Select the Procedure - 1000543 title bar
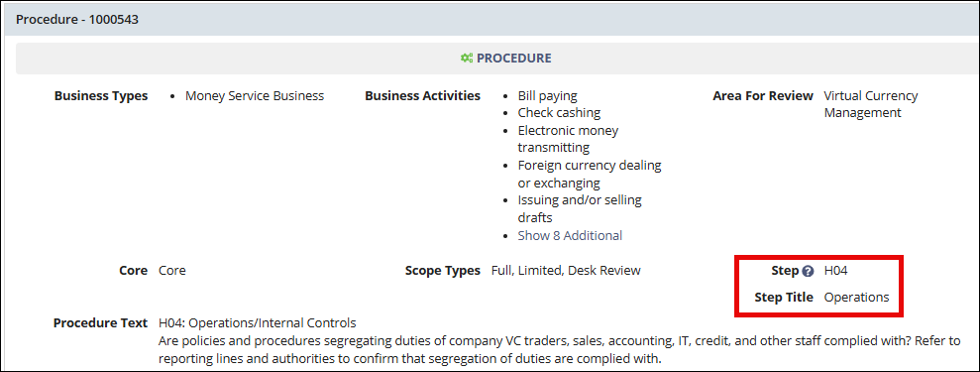The width and height of the screenshot is (980, 372). click(x=491, y=20)
